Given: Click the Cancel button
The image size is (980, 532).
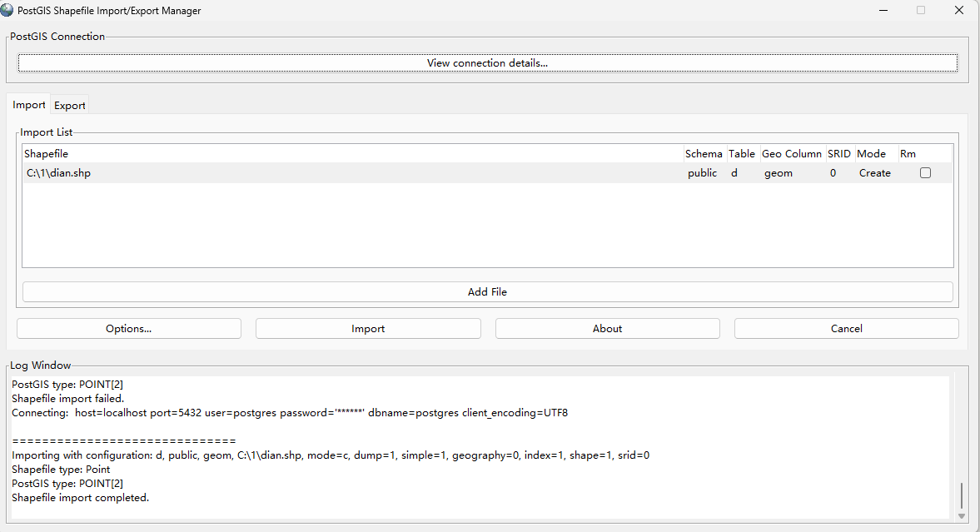Looking at the screenshot, I should click(x=846, y=329).
